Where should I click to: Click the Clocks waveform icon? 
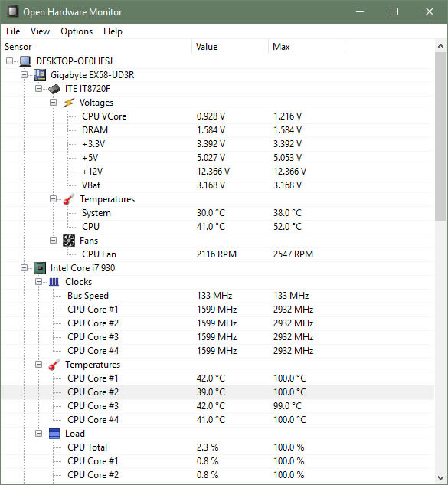[x=54, y=282]
